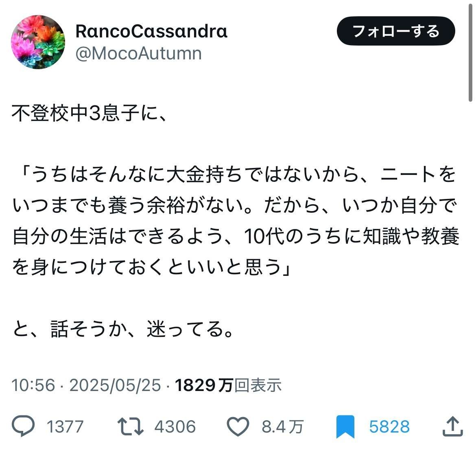
Task: Open the rainbow flower profile avatar
Action: [x=37, y=42]
